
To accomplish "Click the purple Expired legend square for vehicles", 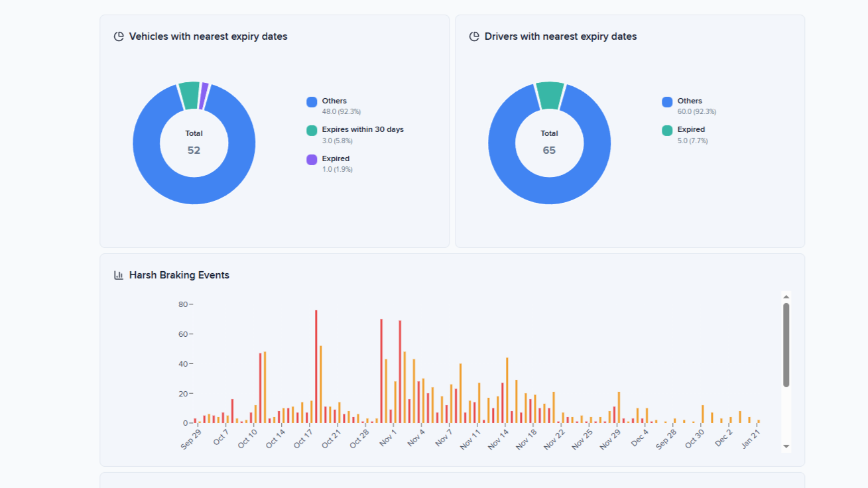I will (x=312, y=160).
